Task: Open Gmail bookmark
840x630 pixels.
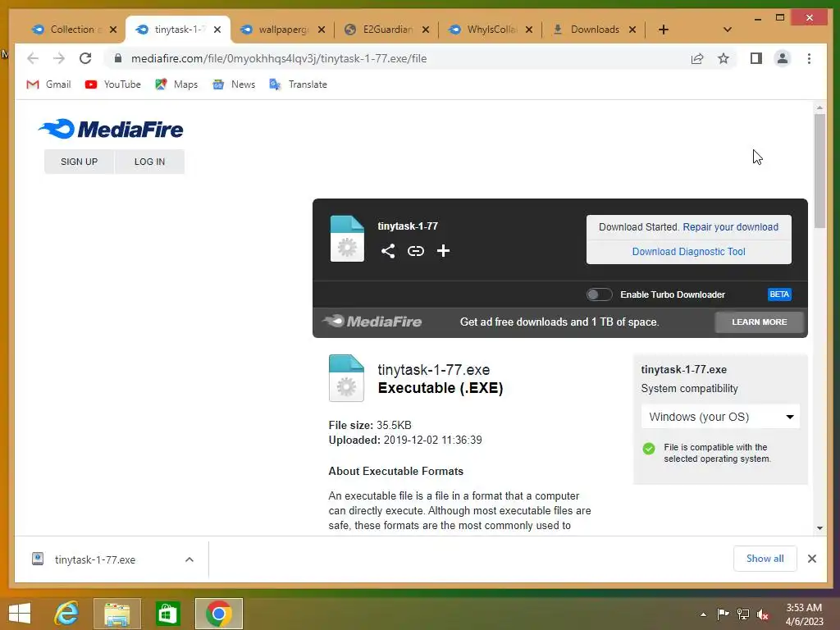Action: [48, 84]
